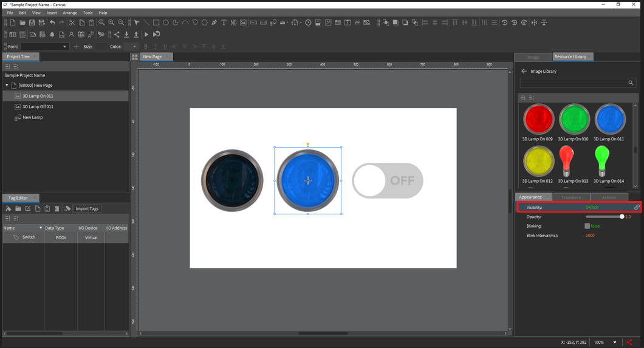Go back from Image Library
Image resolution: width=644 pixels, height=348 pixels.
(524, 71)
